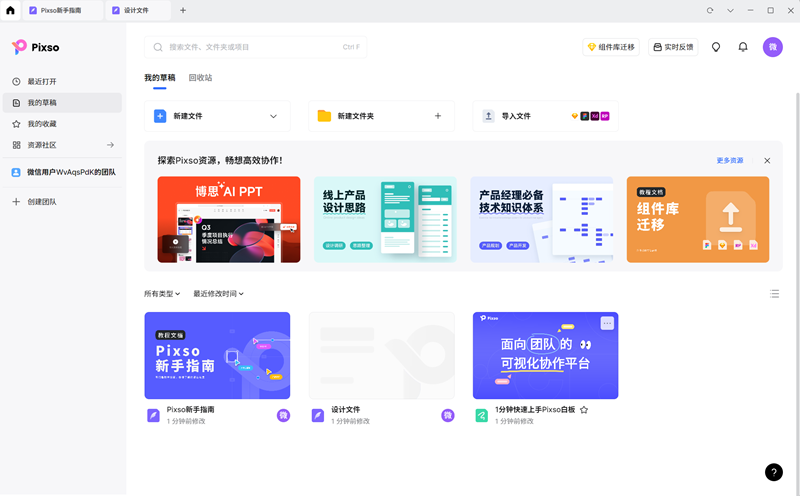This screenshot has width=800, height=496.
Task: Click the whiteboard icon beside 1分钟快速上手Pixso白板
Action: (482, 415)
